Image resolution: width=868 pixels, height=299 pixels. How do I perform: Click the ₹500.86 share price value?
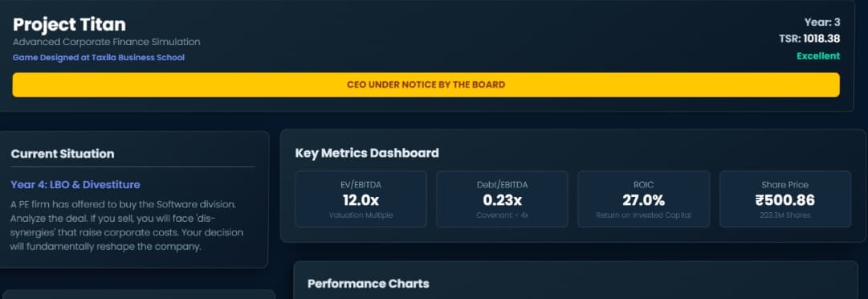tap(785, 200)
